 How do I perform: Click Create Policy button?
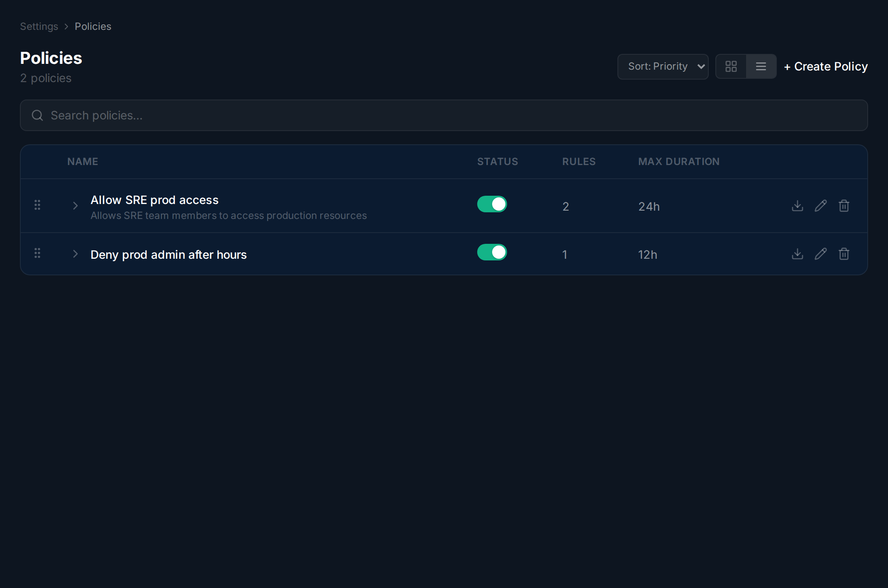click(826, 66)
